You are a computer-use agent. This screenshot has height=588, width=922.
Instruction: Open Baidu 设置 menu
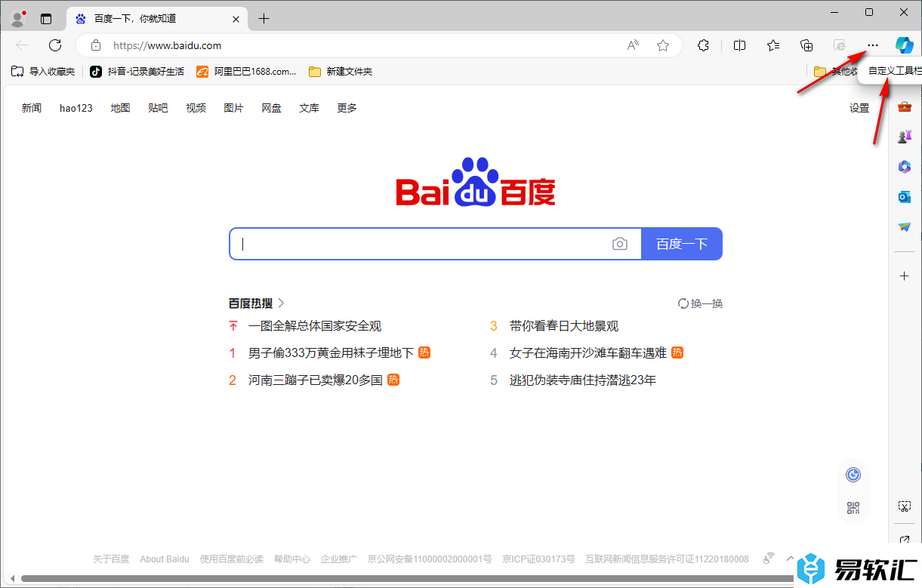859,108
